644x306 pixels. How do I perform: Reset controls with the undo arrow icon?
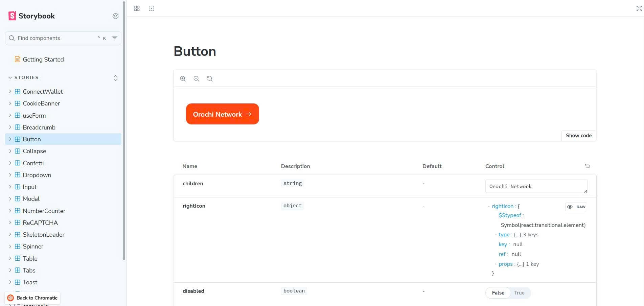(588, 166)
